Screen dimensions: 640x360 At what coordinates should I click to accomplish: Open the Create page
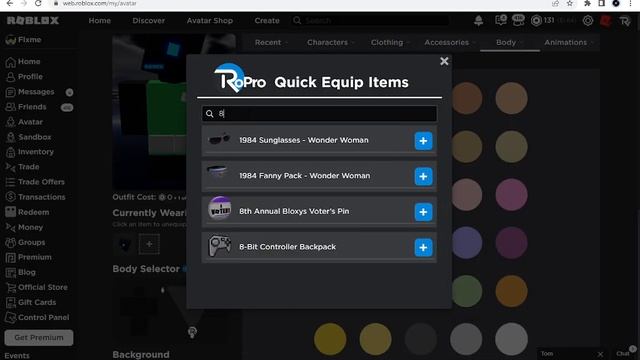(x=267, y=20)
